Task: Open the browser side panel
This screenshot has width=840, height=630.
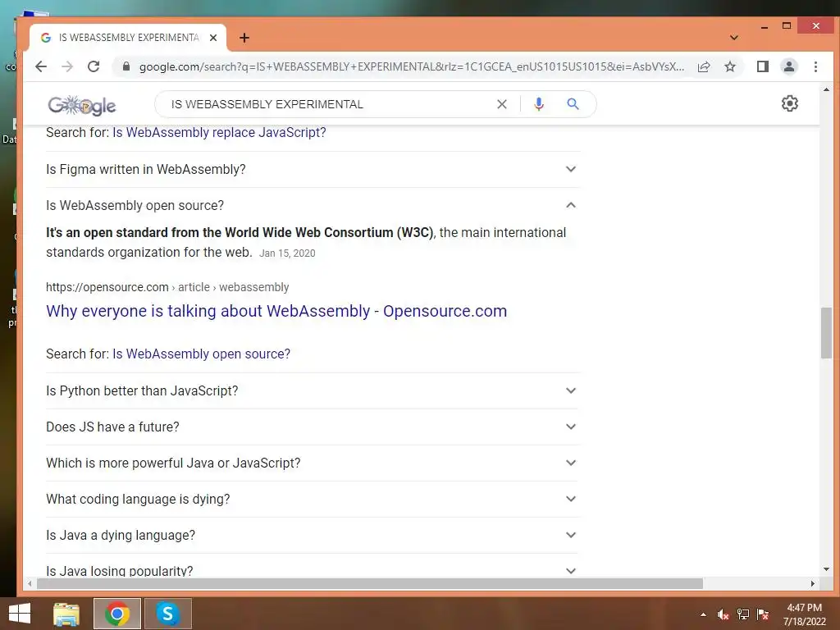Action: [x=763, y=66]
